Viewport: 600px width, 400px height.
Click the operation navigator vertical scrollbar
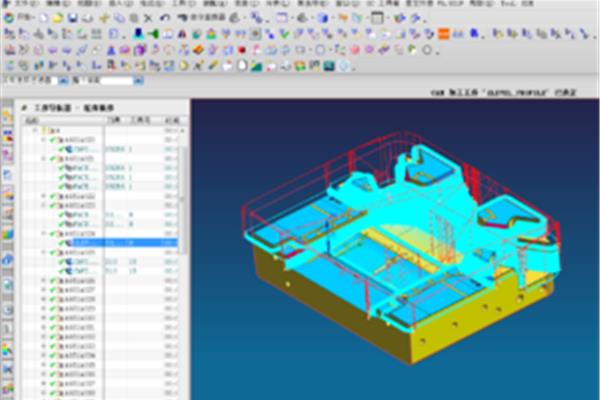(183, 199)
